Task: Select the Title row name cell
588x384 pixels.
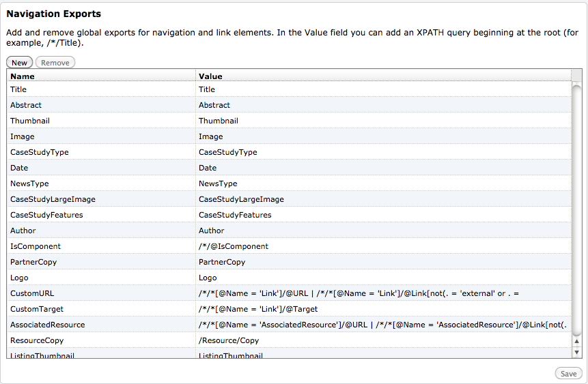Action: click(101, 89)
